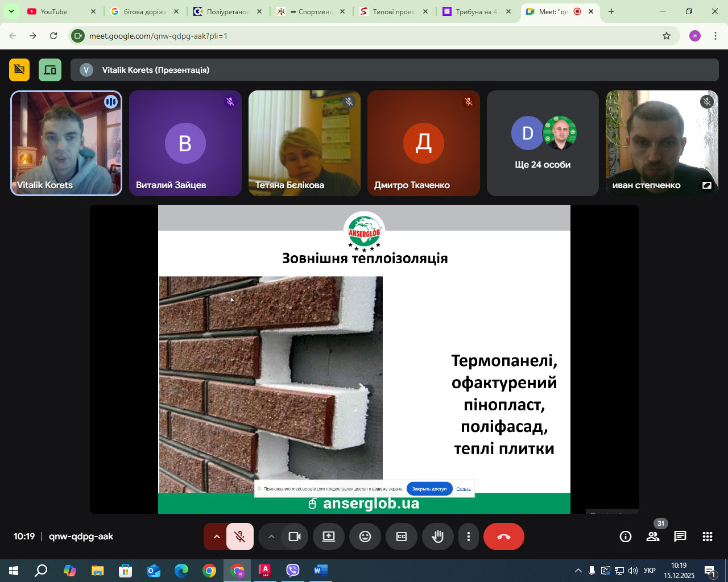
Task: Expand video settings arrow beside camera
Action: [x=271, y=537]
